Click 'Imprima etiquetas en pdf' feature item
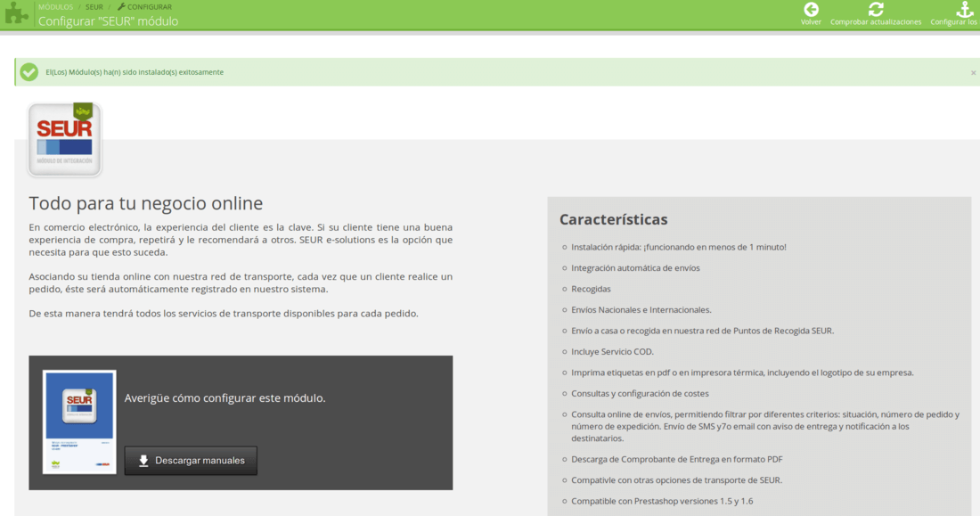 coord(742,373)
